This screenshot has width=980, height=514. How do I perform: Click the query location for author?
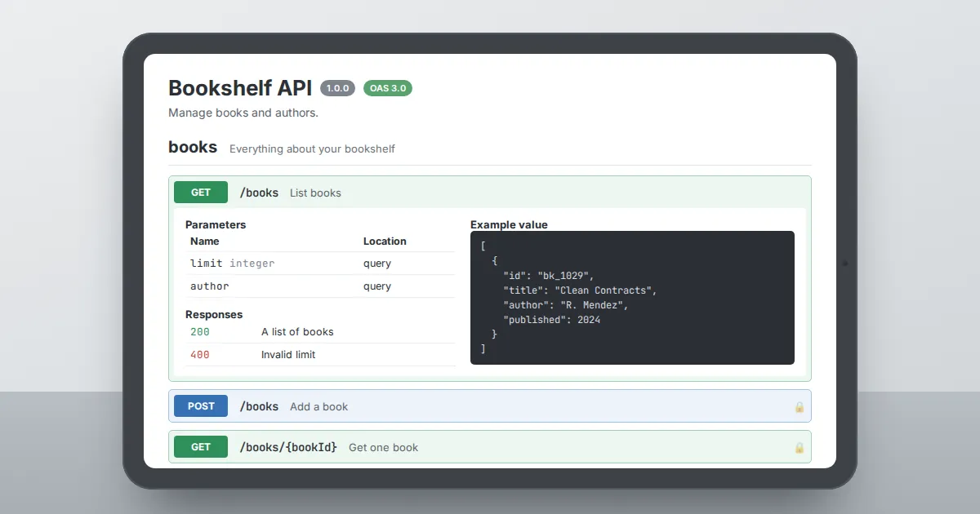point(377,286)
